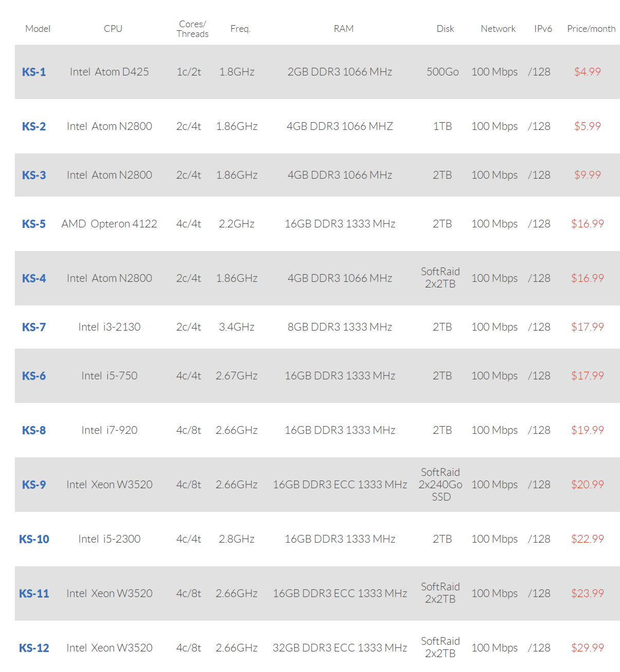Viewport: 620px width, 672px height.
Task: Open the KS-4 model link
Action: click(34, 278)
